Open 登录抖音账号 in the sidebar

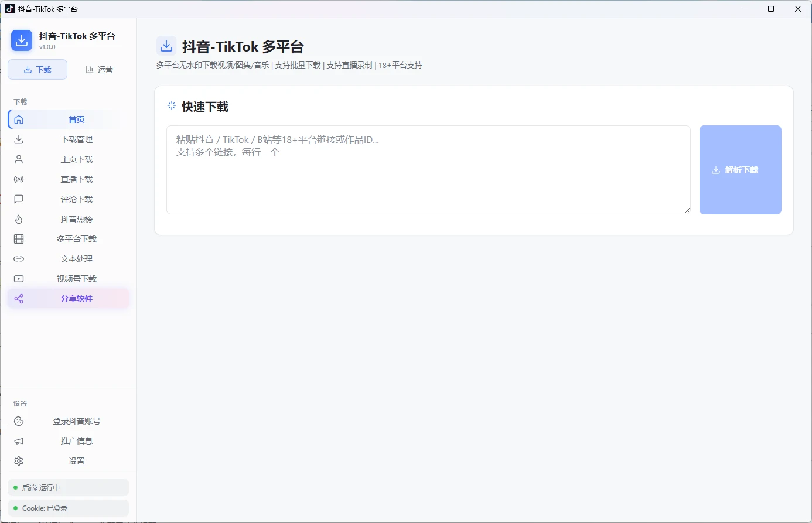[68, 421]
